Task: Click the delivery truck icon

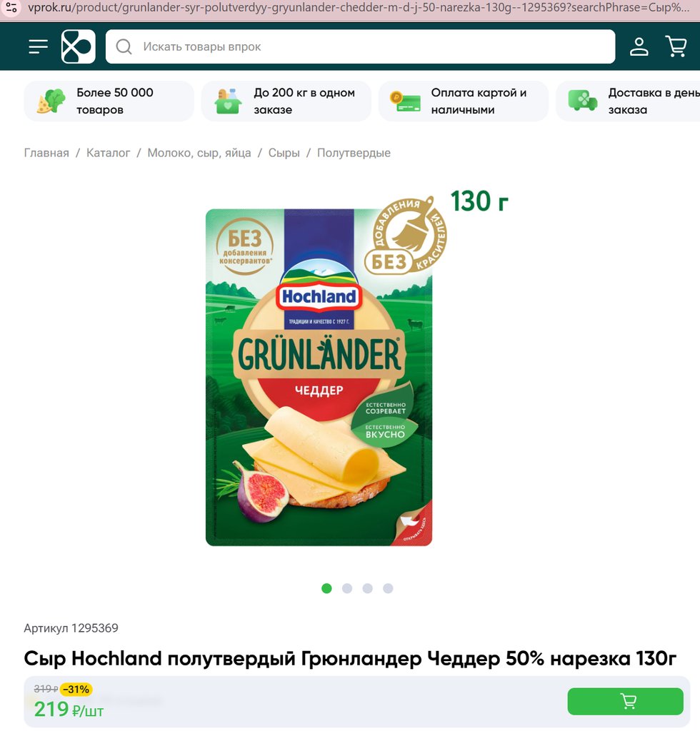Action: (582, 101)
